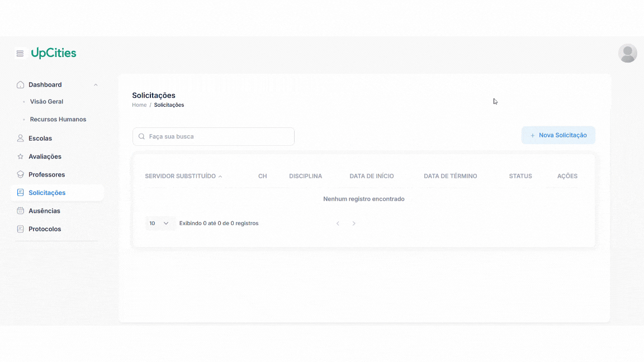Viewport: 644px width, 362px height.
Task: Navigate to Protocolos
Action: pos(45,228)
